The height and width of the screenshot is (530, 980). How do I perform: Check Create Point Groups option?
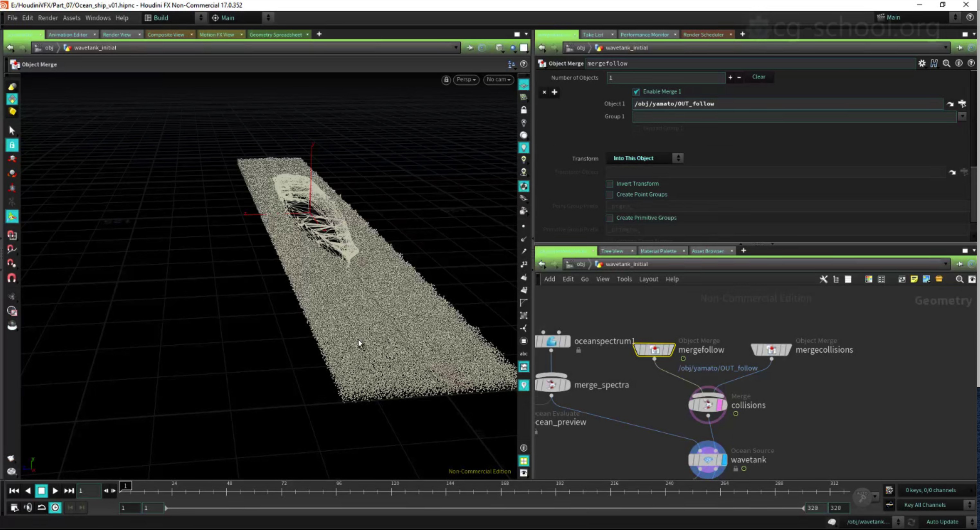click(610, 195)
